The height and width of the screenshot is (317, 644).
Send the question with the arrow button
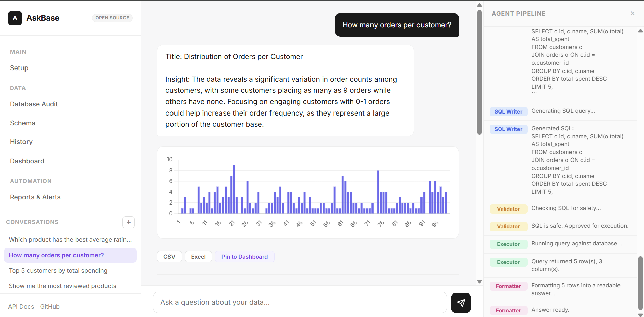point(461,303)
